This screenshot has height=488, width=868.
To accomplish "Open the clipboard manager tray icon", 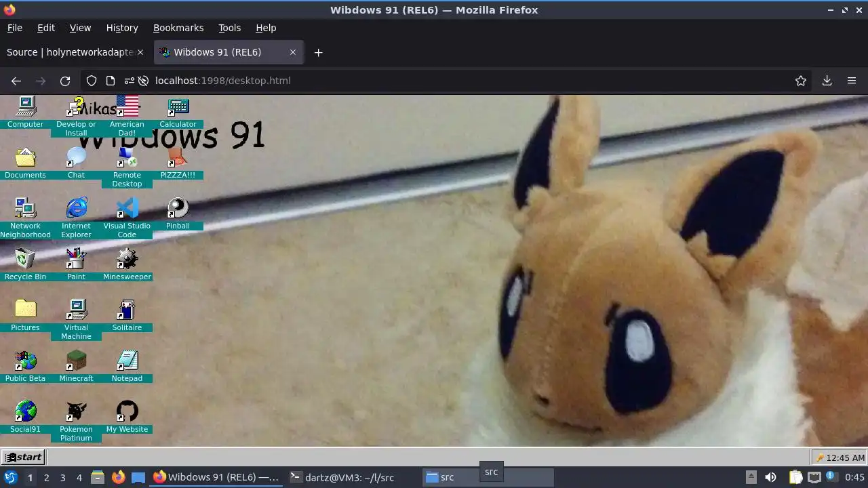I will pos(795,477).
